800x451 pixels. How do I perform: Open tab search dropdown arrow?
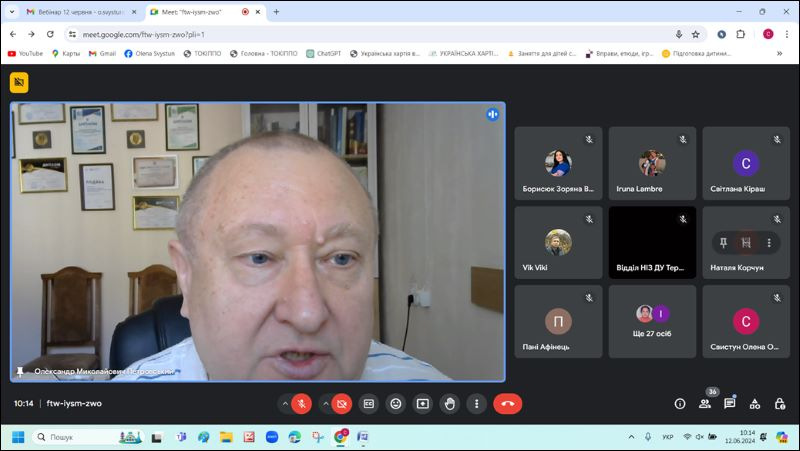coord(12,12)
